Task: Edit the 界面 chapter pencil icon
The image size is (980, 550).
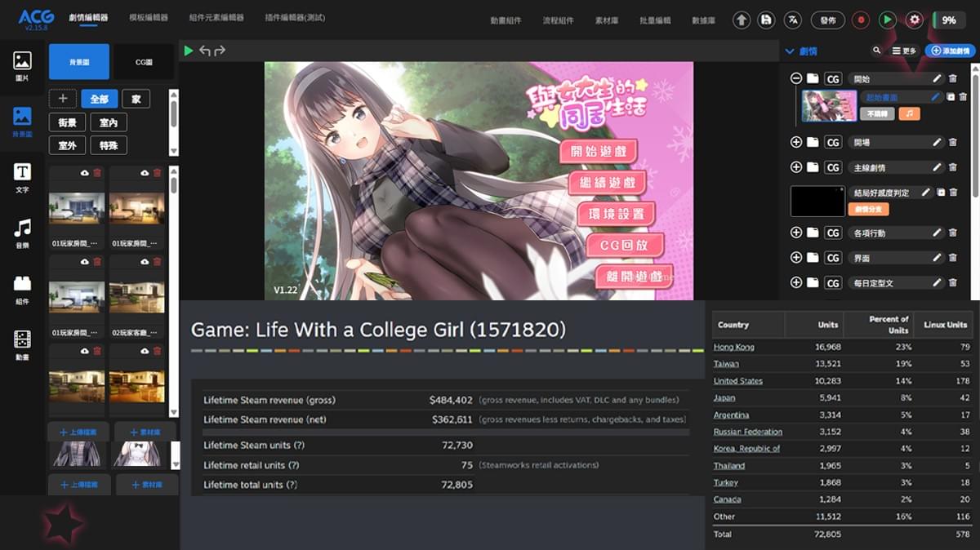Action: 938,257
